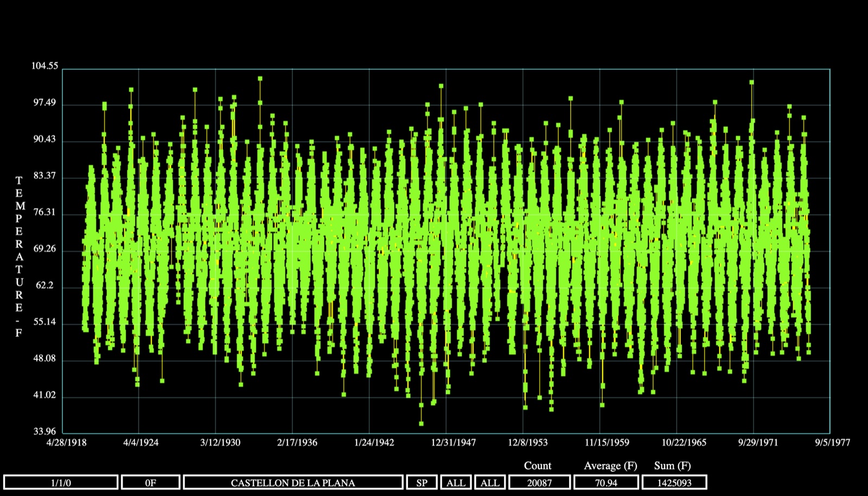Select the Average value 70.94

pyautogui.click(x=606, y=482)
